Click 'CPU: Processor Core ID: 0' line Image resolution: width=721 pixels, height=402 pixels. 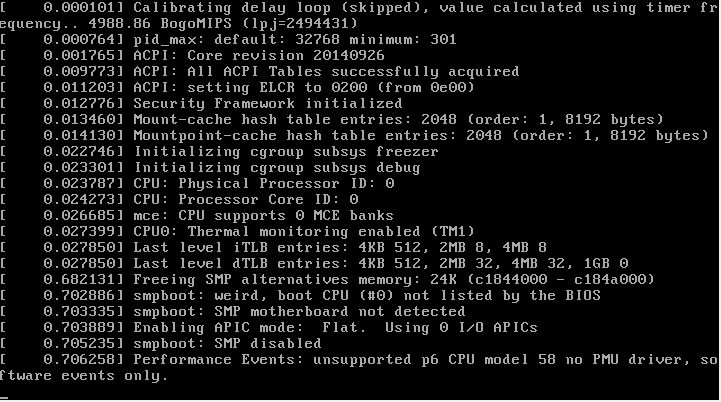[179, 200]
